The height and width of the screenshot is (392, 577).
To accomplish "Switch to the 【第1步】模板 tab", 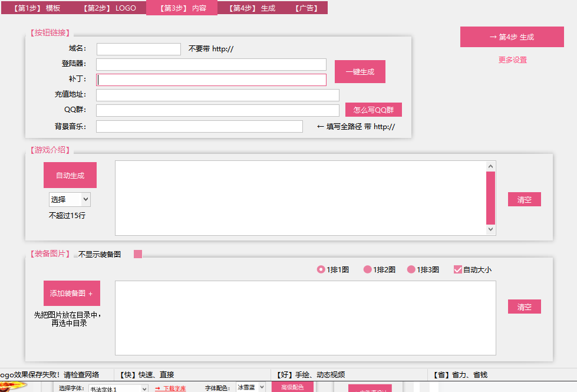I will (37, 8).
